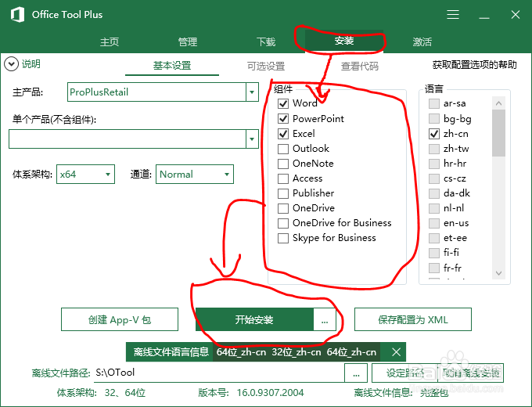The height and width of the screenshot is (407, 532).
Task: Enable the et-ee language
Action: tap(434, 238)
